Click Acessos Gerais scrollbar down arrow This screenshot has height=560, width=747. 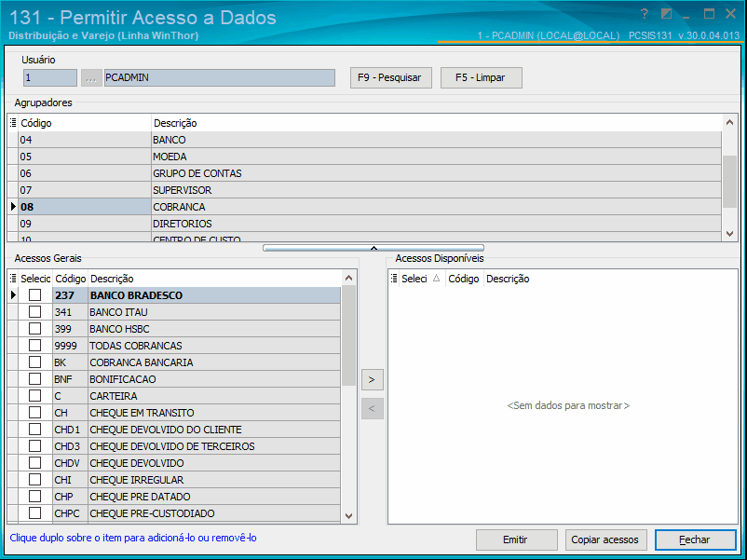(x=348, y=516)
